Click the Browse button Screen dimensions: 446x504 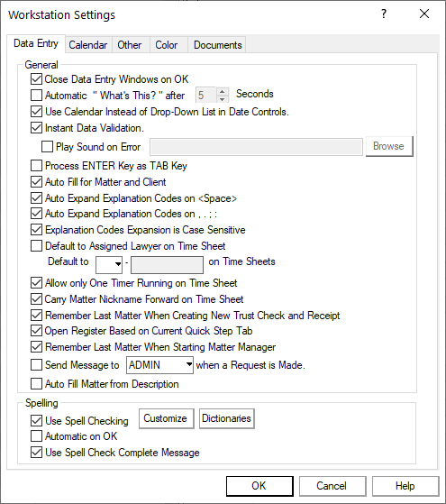[389, 146]
